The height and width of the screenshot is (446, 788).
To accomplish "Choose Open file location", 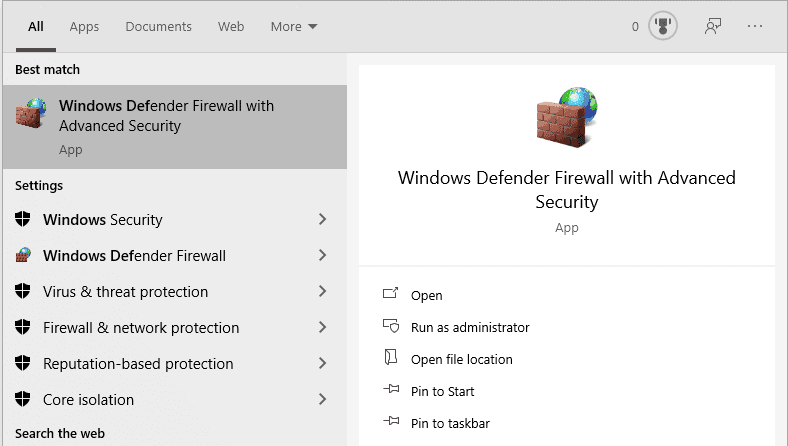I will (462, 360).
